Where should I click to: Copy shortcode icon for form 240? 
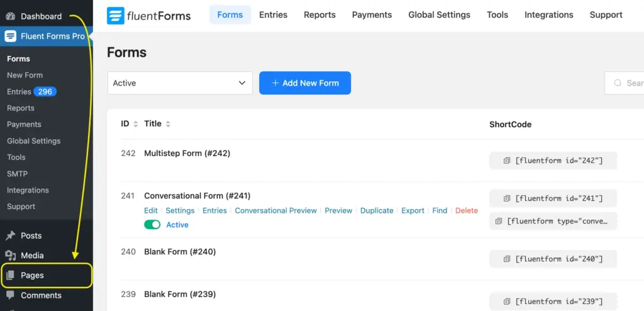pos(507,259)
